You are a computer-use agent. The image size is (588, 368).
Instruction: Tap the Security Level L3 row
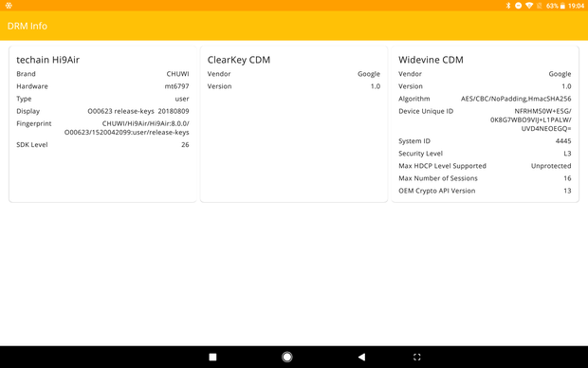pyautogui.click(x=485, y=154)
